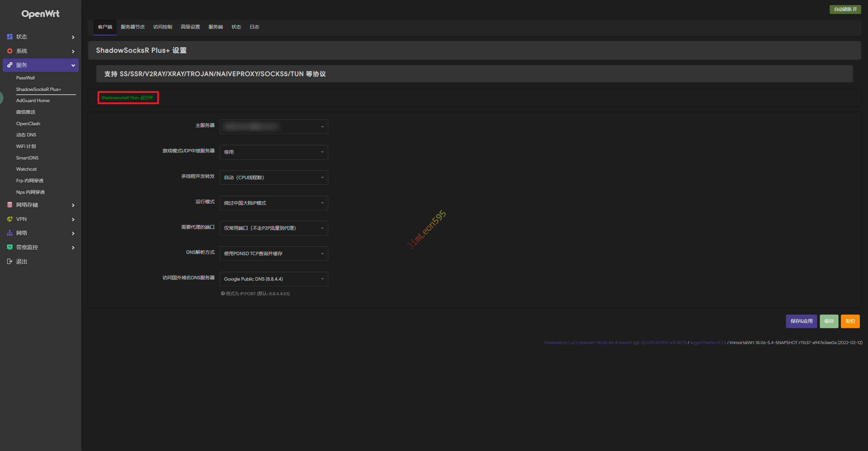Expand the 游戏模式UDP中继服务器 dropdown
Image resolution: width=868 pixels, height=451 pixels.
point(274,152)
